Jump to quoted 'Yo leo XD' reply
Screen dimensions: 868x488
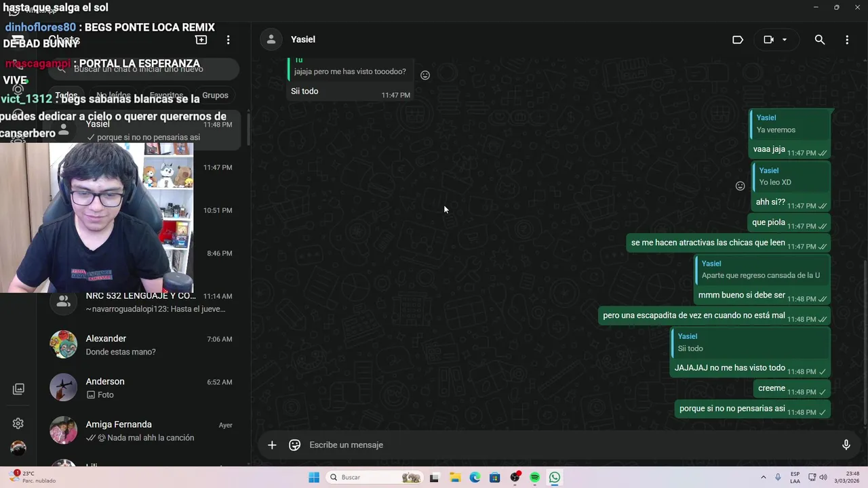(792, 176)
